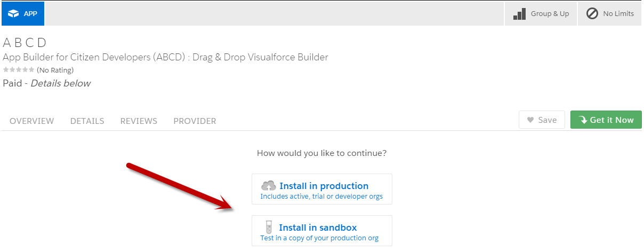The height and width of the screenshot is (251, 644).
Task: Open the Overview tab
Action: [x=32, y=121]
